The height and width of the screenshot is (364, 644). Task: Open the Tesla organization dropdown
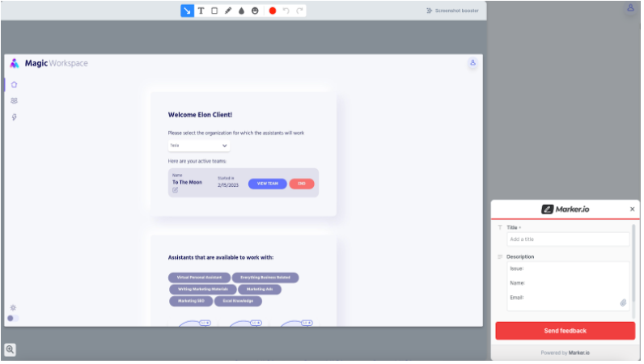click(x=199, y=146)
